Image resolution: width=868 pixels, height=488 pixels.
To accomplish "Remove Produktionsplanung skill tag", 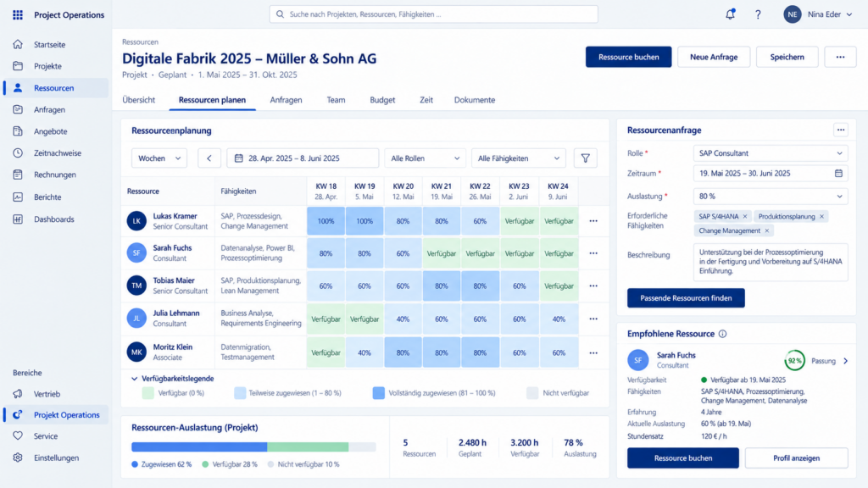I will point(821,216).
